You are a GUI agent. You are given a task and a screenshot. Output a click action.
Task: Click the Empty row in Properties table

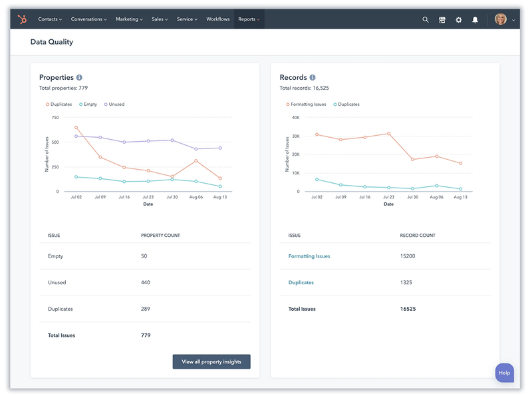(145, 256)
